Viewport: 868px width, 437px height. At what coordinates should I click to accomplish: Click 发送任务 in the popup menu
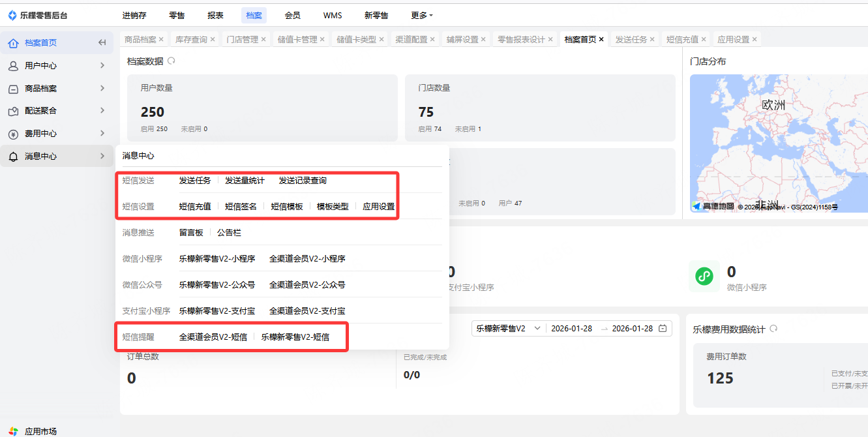click(195, 181)
